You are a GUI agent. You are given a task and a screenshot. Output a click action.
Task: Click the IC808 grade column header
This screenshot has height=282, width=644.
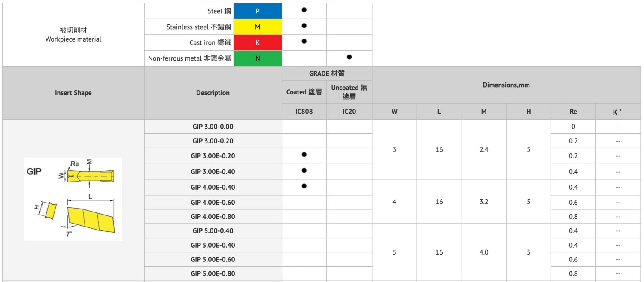tap(304, 112)
